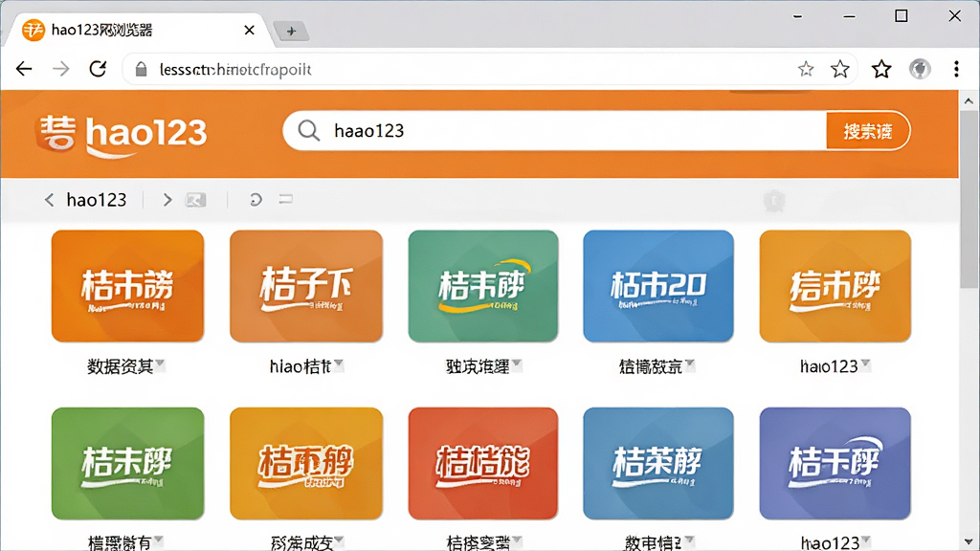Screen dimensions: 980x551
Task: Expand dropdown arrow under red tile
Action: pos(517,540)
